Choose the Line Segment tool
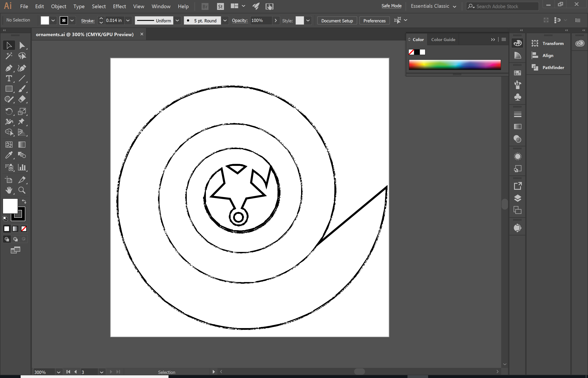588x378 pixels. [x=22, y=79]
